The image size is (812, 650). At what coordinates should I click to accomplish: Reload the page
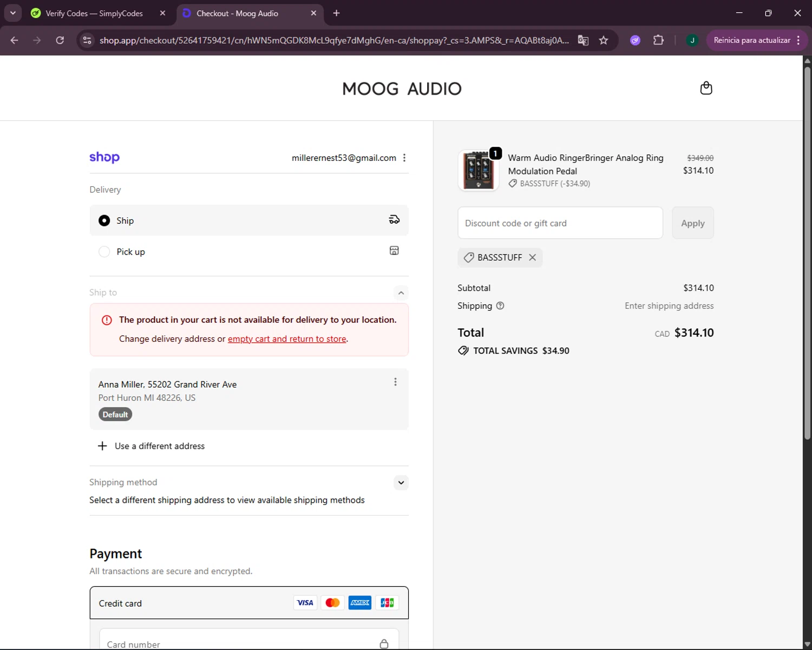pos(60,40)
